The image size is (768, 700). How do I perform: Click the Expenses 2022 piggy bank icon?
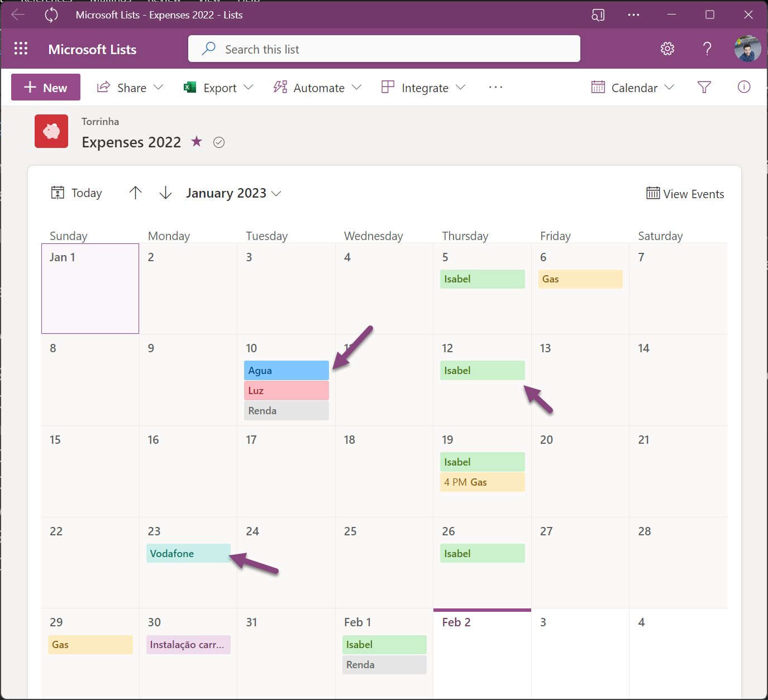coord(51,131)
